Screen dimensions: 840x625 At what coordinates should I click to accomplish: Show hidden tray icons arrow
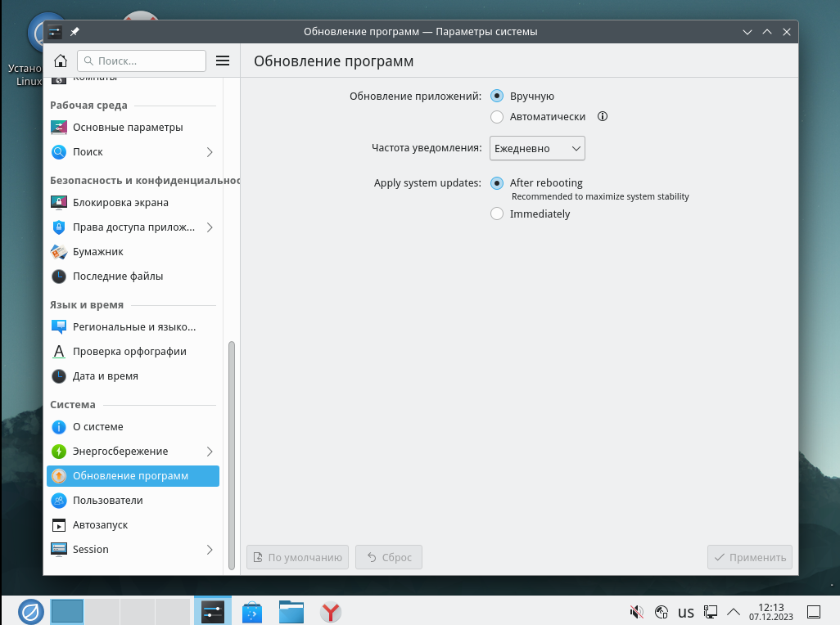[x=734, y=612]
